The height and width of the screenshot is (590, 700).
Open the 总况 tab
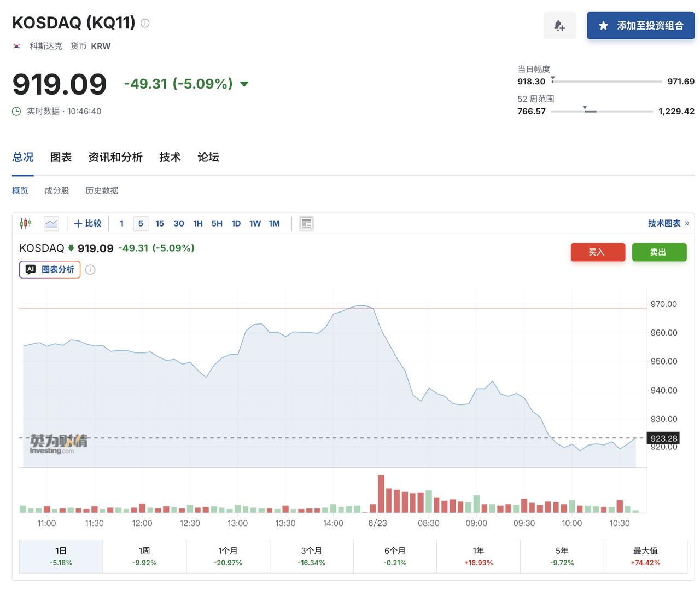coord(23,157)
